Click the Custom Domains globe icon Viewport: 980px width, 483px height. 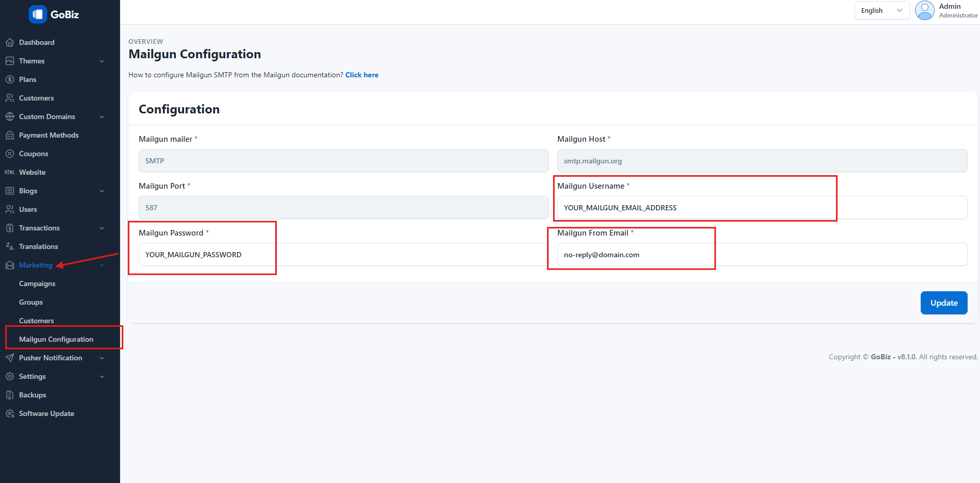point(10,116)
